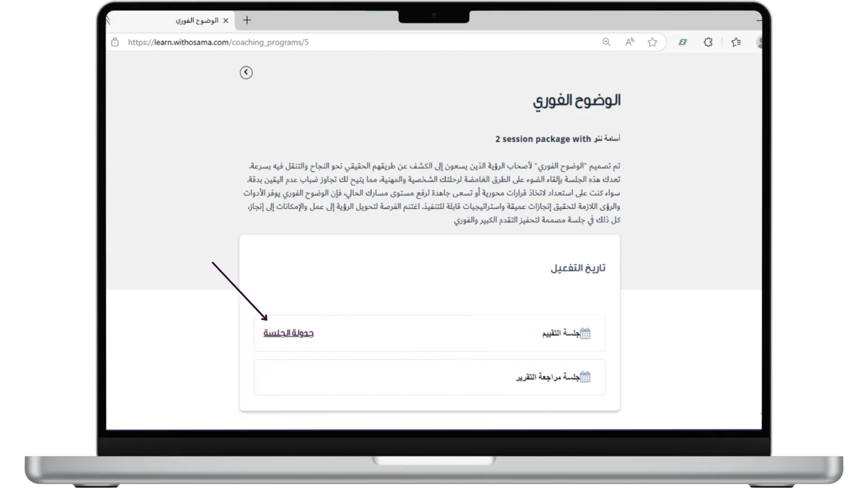Image resolution: width=868 pixels, height=488 pixels.
Task: Click calendar icon beside جلسة التقييم
Action: click(x=585, y=333)
